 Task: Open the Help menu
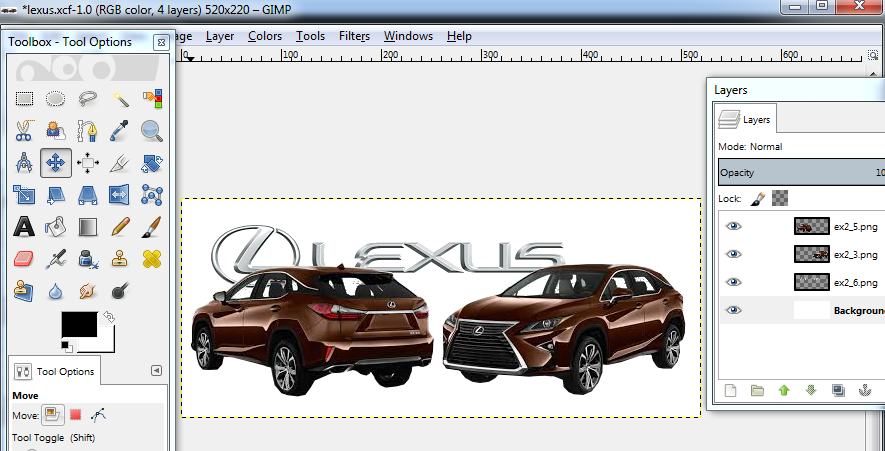[x=459, y=36]
